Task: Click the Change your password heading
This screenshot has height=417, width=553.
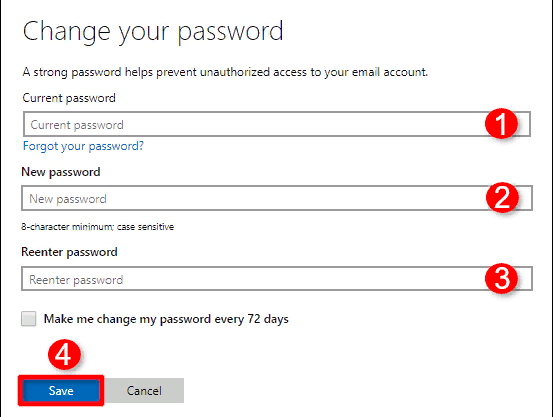Action: [x=153, y=32]
